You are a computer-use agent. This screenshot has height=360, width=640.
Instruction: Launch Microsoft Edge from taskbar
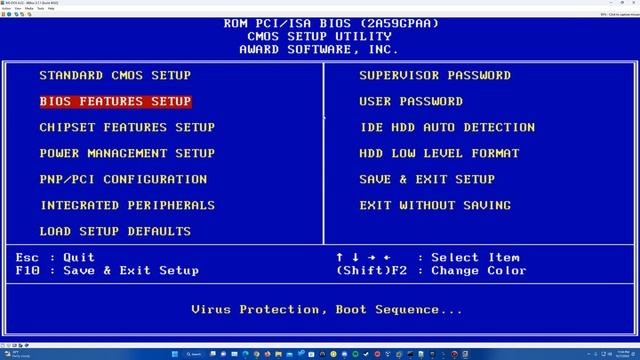coord(245,354)
